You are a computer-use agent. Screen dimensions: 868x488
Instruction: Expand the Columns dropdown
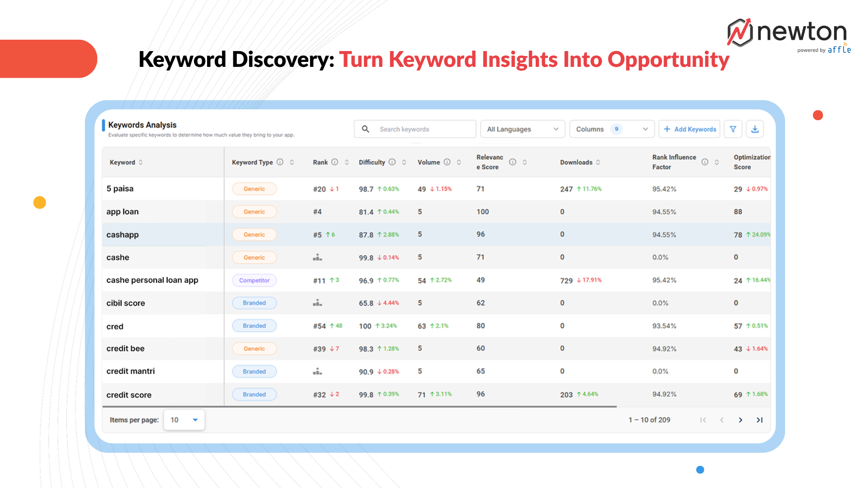coord(612,129)
